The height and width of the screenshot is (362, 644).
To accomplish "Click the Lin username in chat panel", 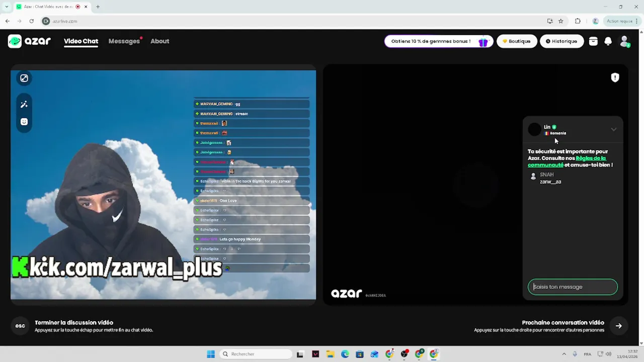I will point(547,127).
